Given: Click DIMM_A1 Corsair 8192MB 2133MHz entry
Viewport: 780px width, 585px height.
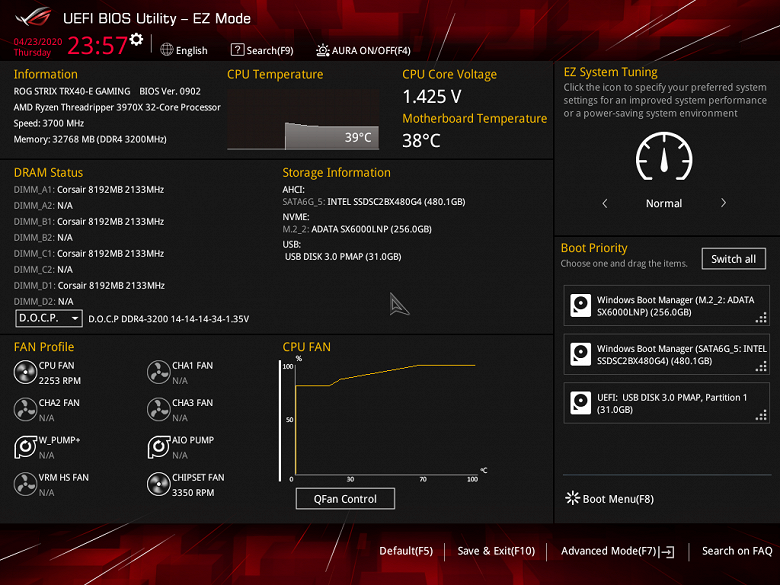Looking at the screenshot, I should click(89, 190).
